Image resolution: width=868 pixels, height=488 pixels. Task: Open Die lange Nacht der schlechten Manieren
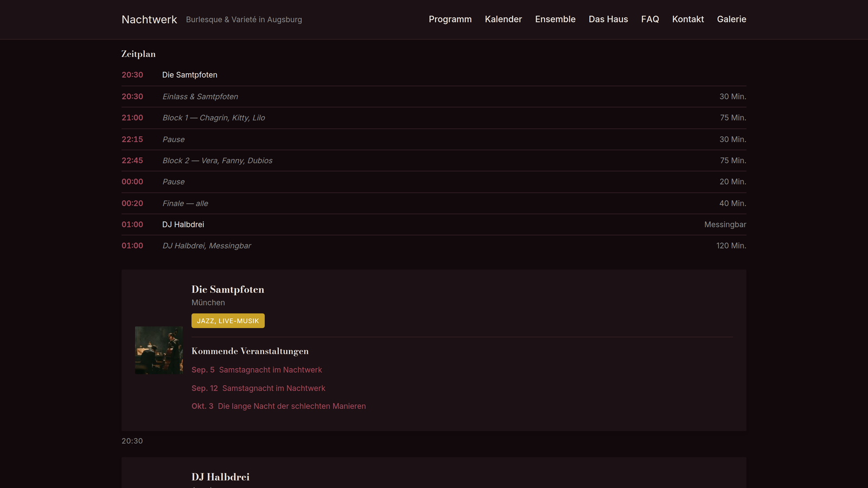coord(279,406)
